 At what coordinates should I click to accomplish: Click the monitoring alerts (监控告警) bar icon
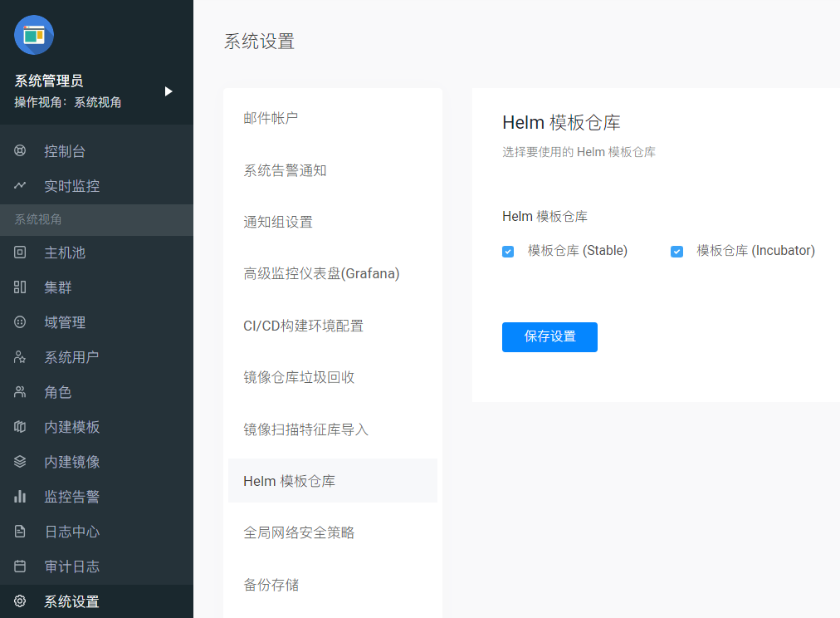click(x=20, y=497)
